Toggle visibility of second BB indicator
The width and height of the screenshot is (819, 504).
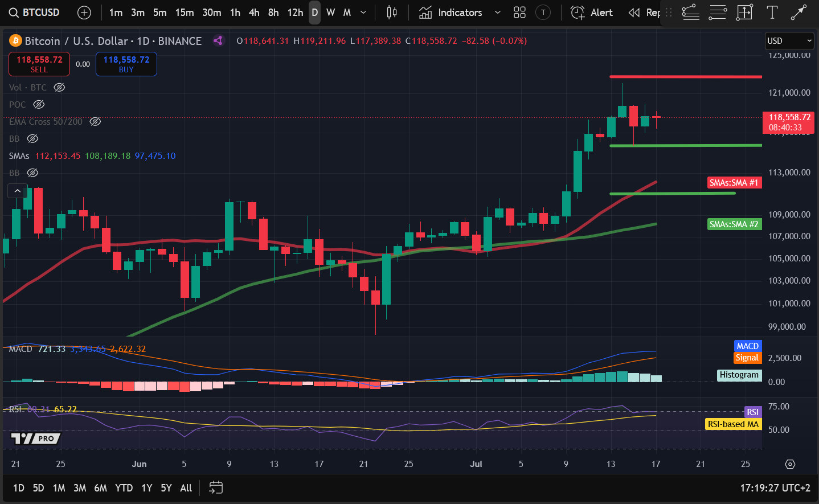32,173
